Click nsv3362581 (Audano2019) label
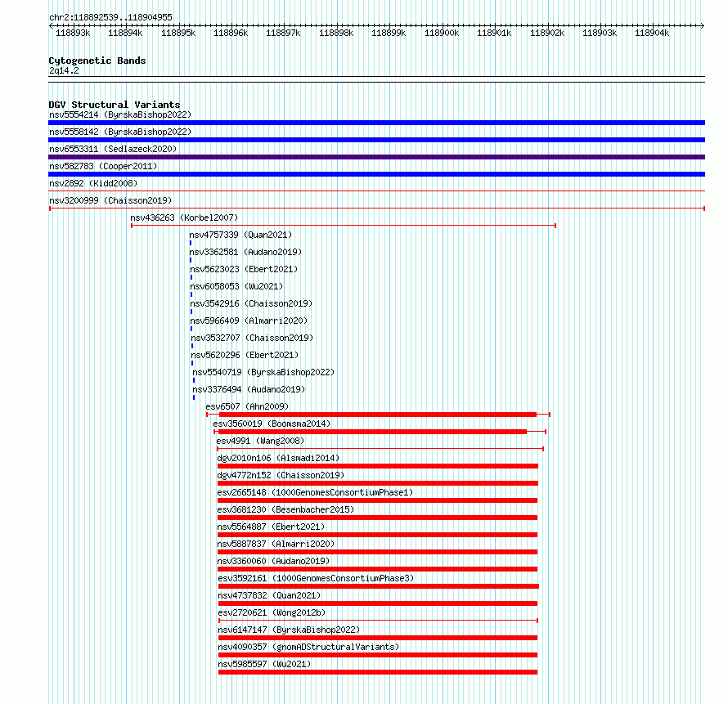The height and width of the screenshot is (704, 728). [245, 252]
